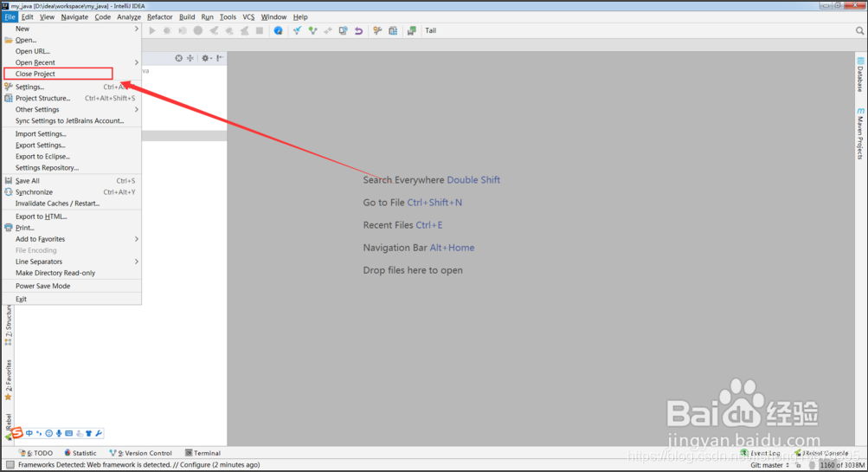Choose Settings... in the File menu
Viewport: 868px width, 472px height.
72,87
